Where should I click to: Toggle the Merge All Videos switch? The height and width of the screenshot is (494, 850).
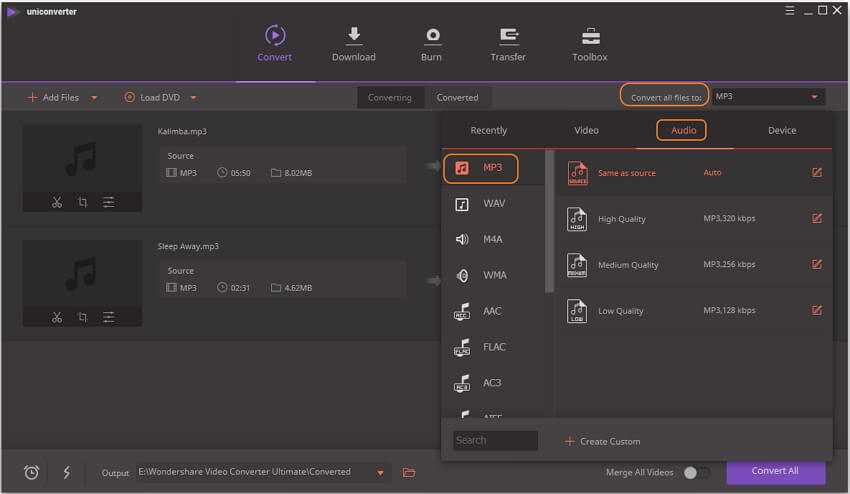tap(697, 472)
